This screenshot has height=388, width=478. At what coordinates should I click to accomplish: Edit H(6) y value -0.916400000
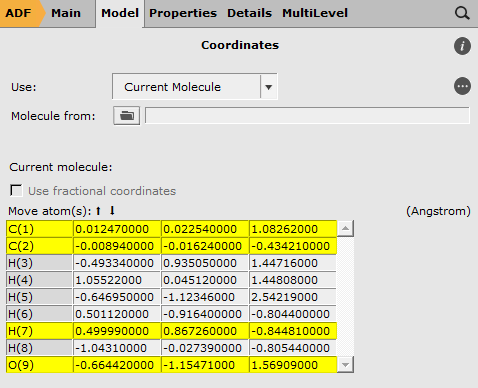click(x=205, y=314)
